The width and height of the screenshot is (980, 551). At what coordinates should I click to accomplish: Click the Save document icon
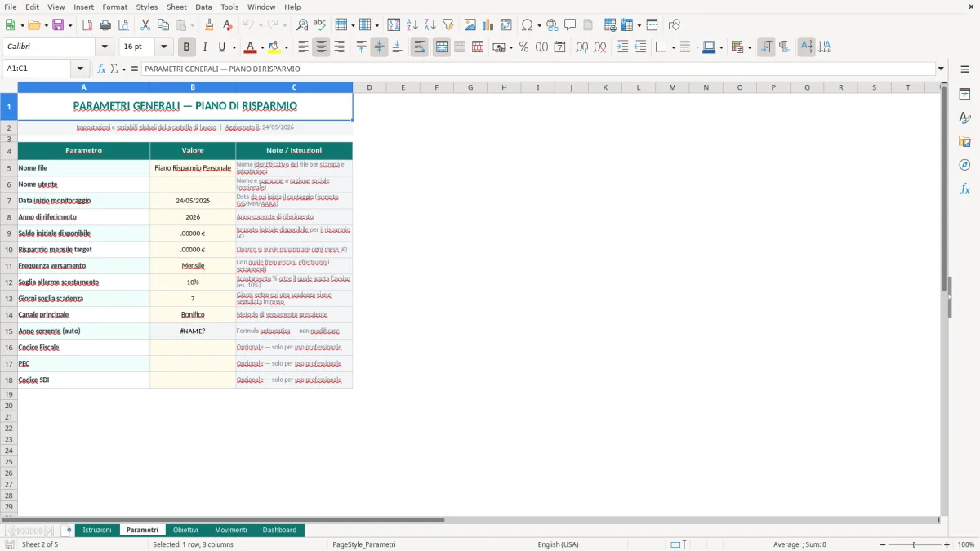[60, 25]
